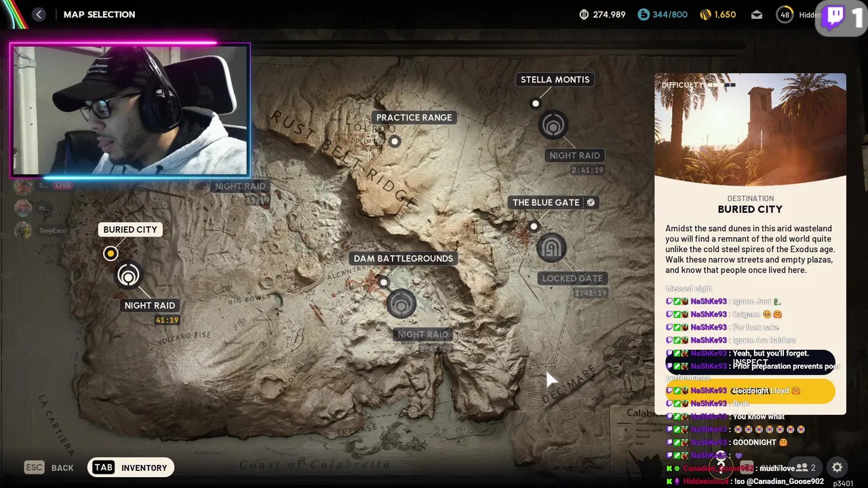Select the DAM BATTLEGROUNDS map label
This screenshot has height=488, width=868.
403,258
